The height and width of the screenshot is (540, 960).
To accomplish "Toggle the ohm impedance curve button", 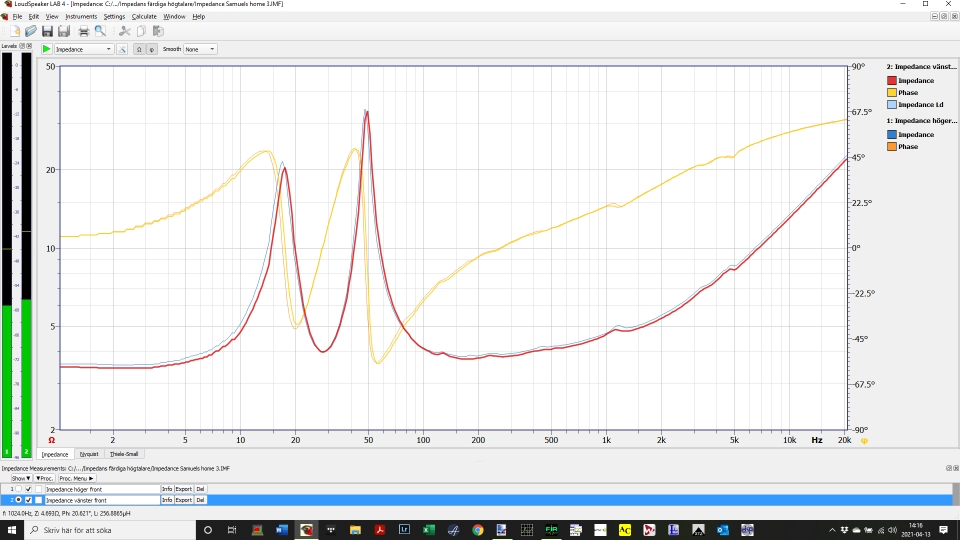I will pyautogui.click(x=139, y=49).
